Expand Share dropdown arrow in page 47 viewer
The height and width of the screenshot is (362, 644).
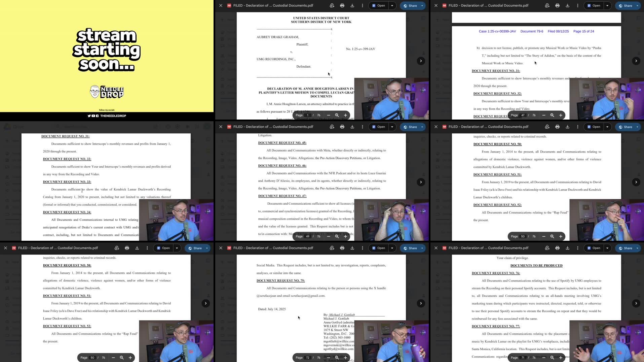[637, 6]
